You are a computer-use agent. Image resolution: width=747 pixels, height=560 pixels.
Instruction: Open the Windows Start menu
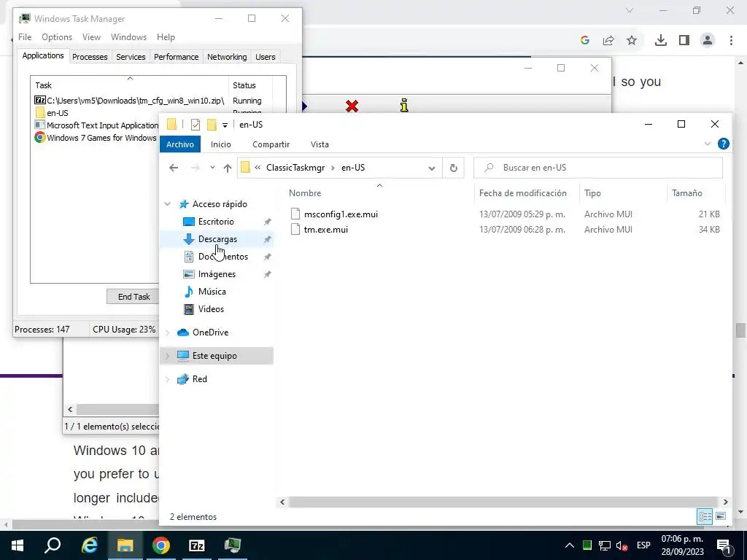[x=18, y=545]
